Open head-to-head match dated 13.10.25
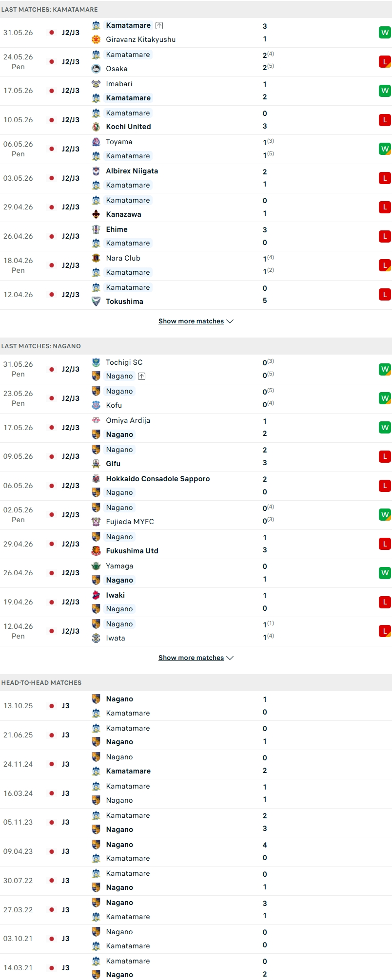This screenshot has width=392, height=980. [x=196, y=706]
